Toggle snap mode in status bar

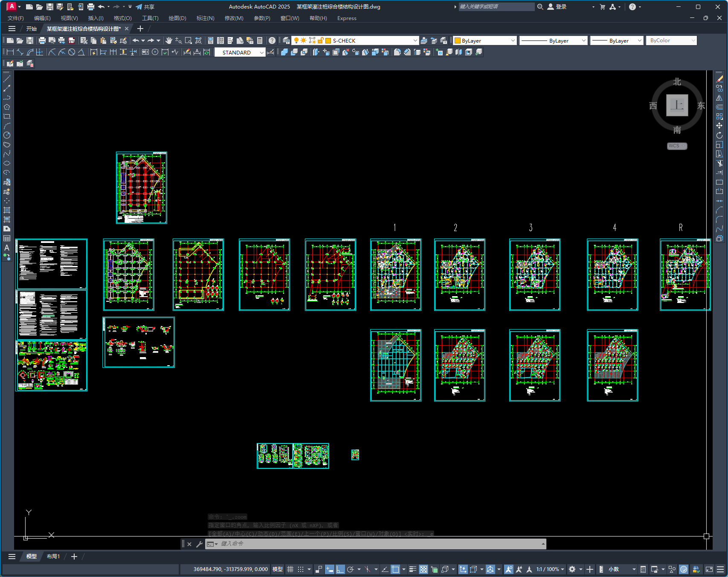pos(301,569)
